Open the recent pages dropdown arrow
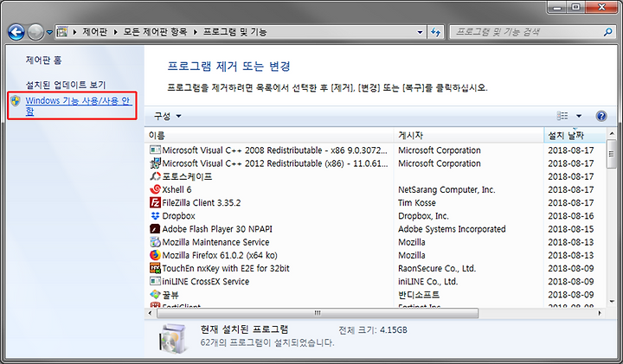Viewport: 623px width, 364px height. [49, 33]
